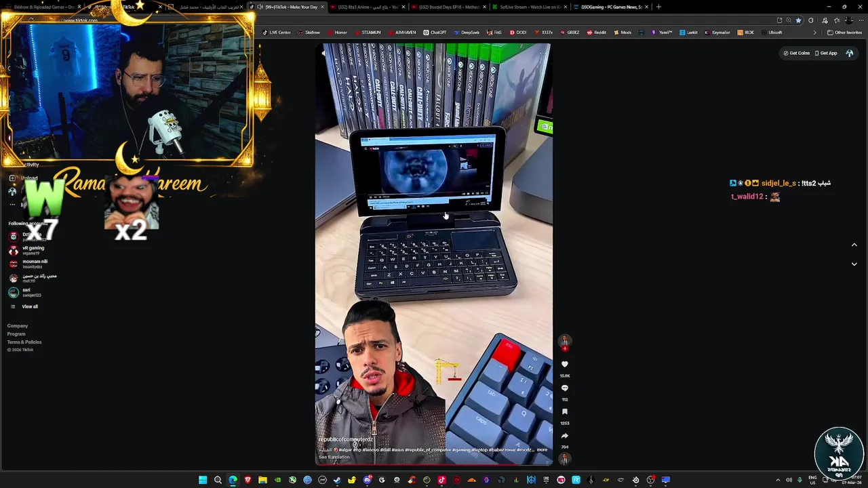Viewport: 868px width, 488px height.
Task: Click the TikTok video to pause
Action: click(434, 254)
